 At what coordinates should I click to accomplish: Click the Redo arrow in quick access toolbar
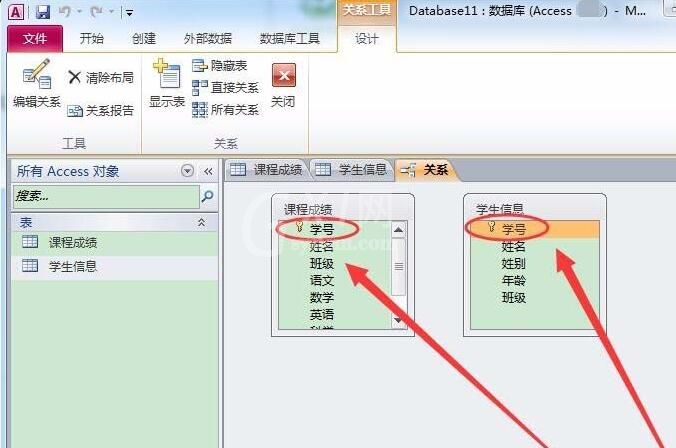96,12
